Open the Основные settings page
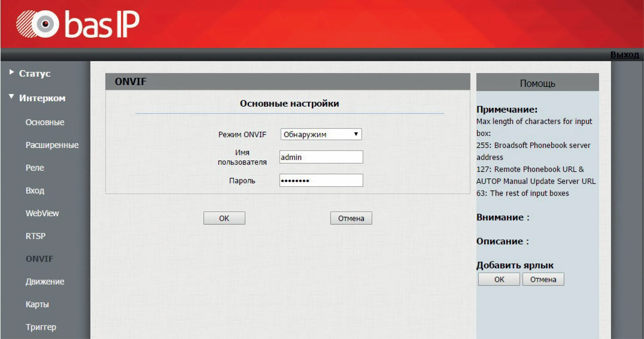The height and width of the screenshot is (339, 644). pyautogui.click(x=45, y=122)
